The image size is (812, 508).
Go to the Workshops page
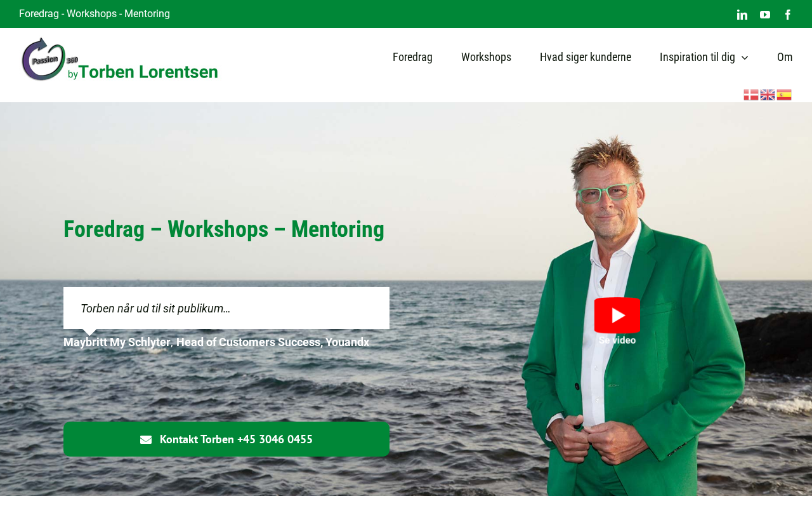(x=486, y=57)
